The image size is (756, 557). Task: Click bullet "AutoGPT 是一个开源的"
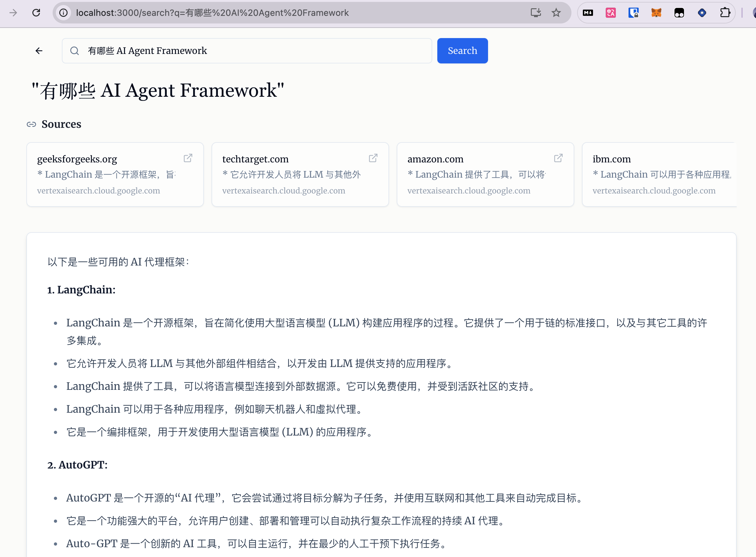tap(325, 498)
